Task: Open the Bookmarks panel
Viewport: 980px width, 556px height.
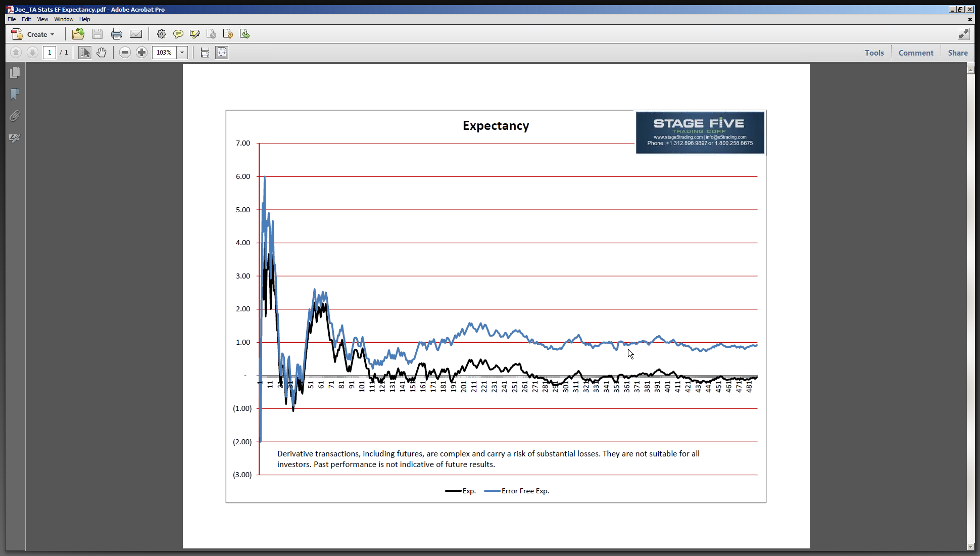Action: coord(15,95)
